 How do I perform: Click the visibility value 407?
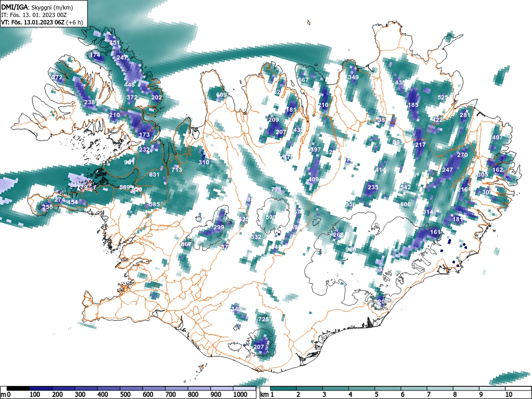click(497, 137)
